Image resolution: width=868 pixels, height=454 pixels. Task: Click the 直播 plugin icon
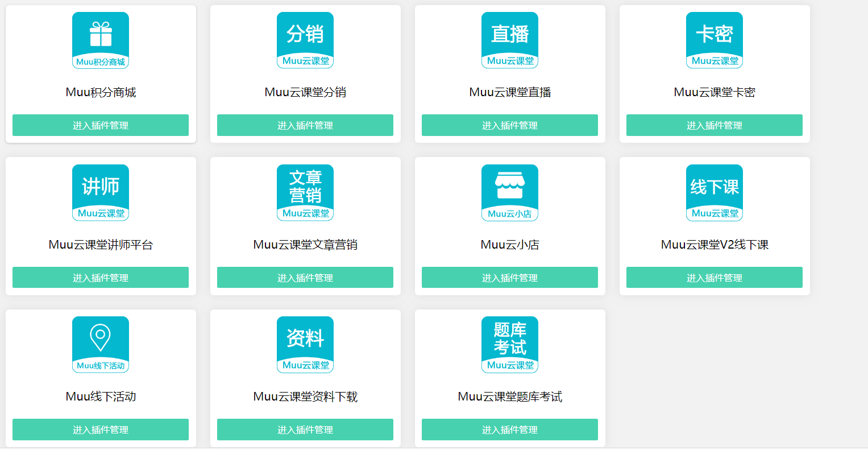(510, 40)
